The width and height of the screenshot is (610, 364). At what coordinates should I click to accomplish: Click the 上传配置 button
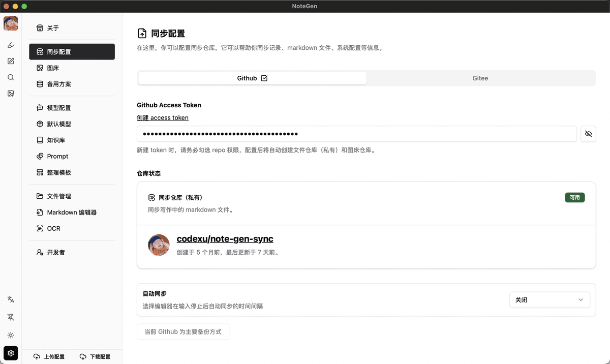click(49, 357)
